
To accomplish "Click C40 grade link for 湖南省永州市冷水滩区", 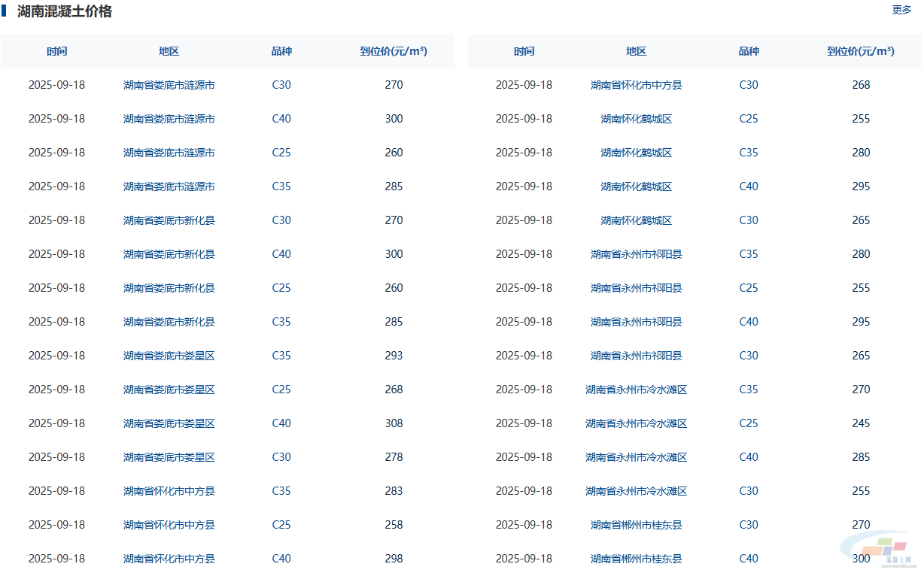I will 749,457.
